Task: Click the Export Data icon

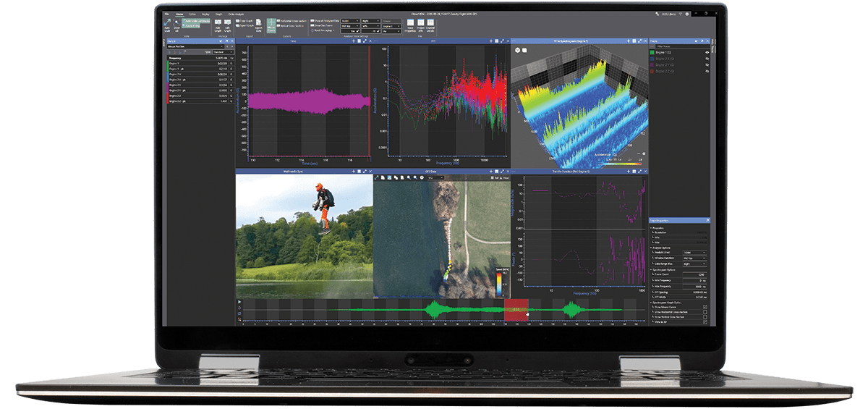Action: pyautogui.click(x=259, y=24)
